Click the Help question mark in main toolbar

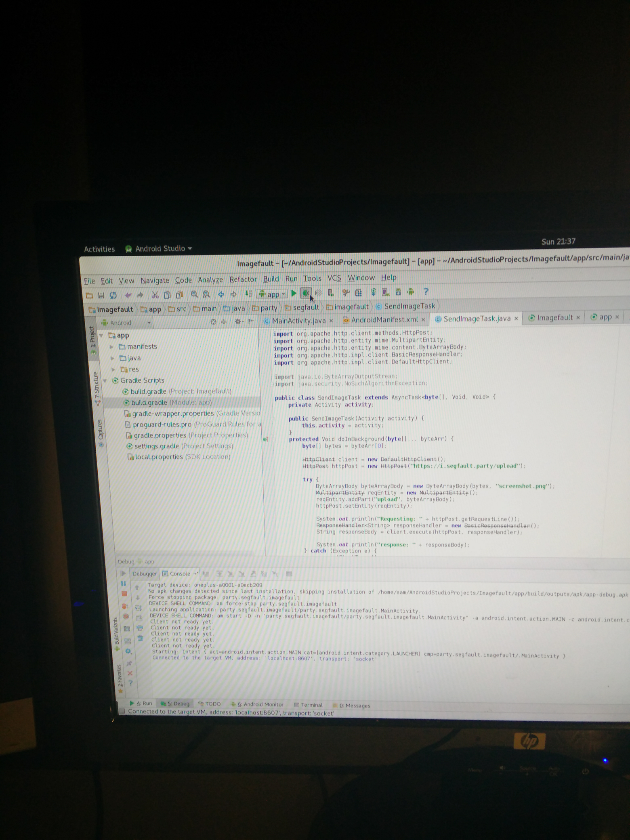426,292
